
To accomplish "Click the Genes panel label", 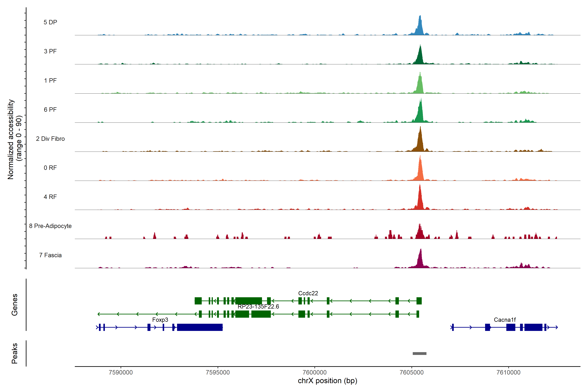I will click(x=15, y=305).
